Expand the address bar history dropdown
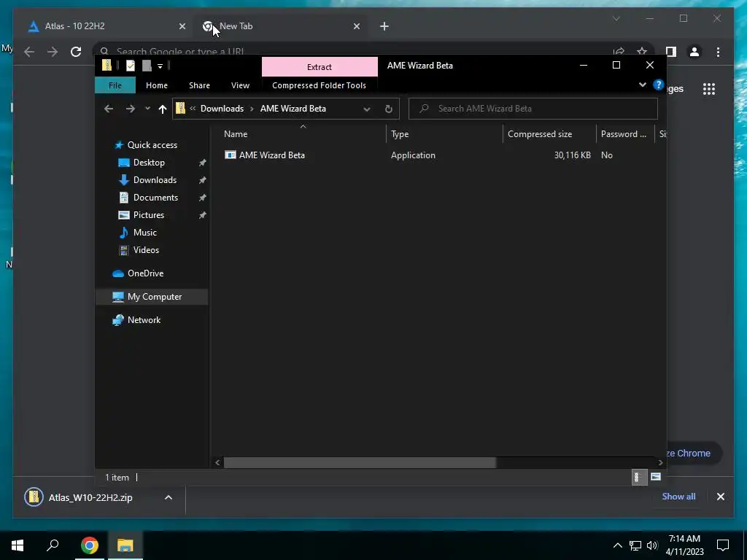 [x=367, y=109]
